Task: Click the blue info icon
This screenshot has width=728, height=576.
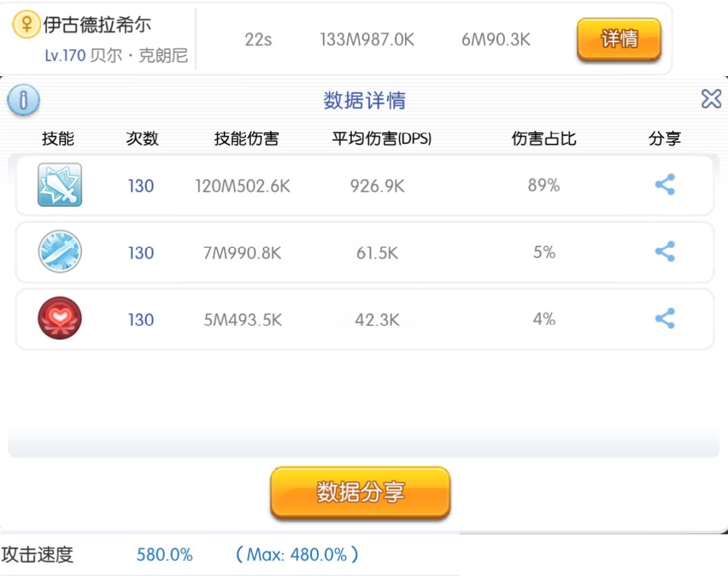Action: pyautogui.click(x=24, y=101)
